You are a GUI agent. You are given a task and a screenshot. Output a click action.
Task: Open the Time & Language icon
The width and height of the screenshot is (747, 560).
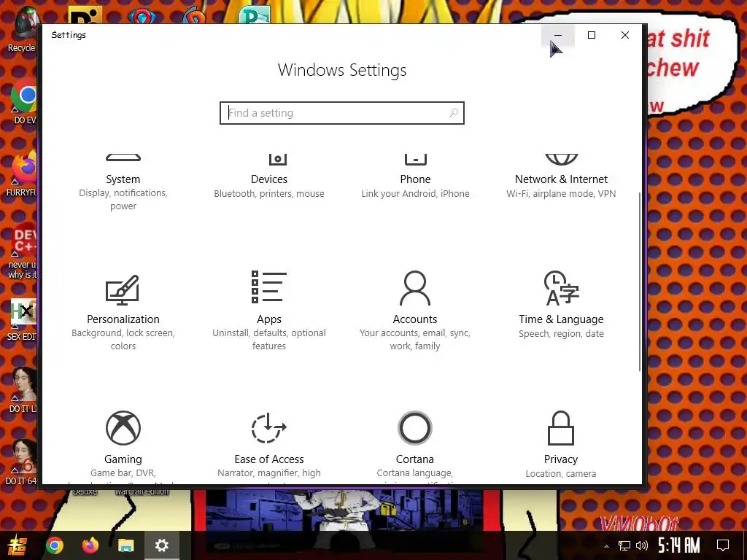561,287
